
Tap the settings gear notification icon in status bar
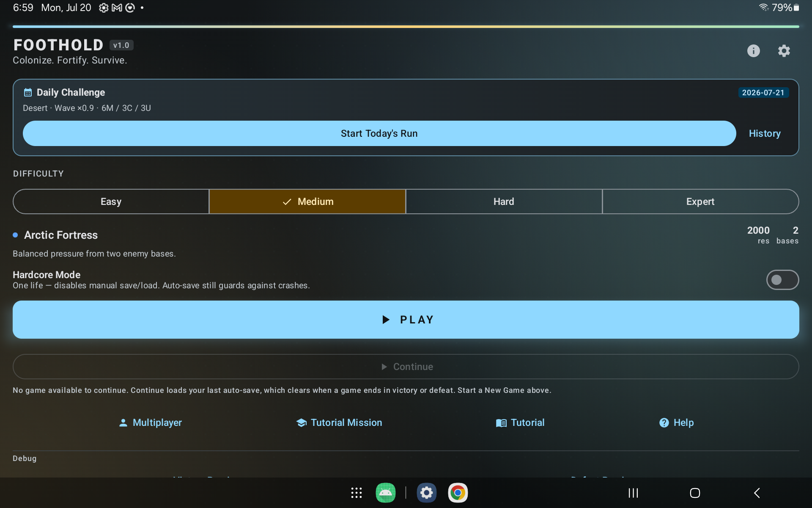click(x=104, y=8)
